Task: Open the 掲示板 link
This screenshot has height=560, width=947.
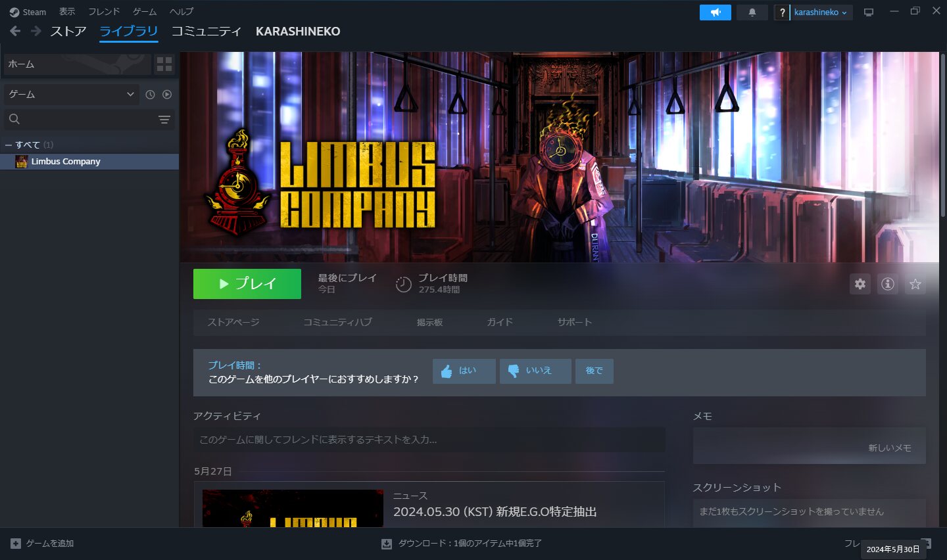Action: coord(429,322)
